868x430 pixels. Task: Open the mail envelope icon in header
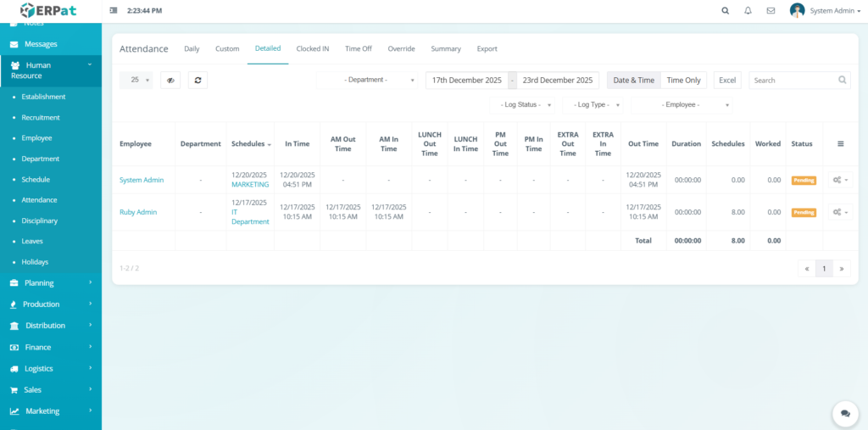(771, 11)
